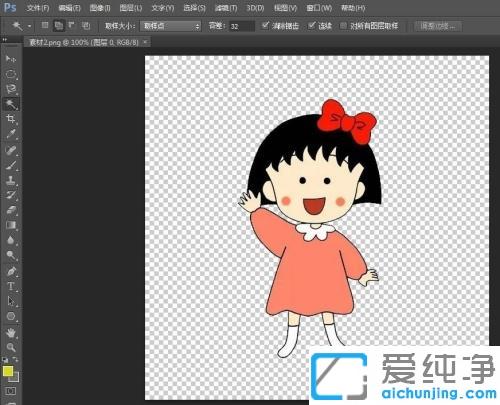
Task: Select the Hand tool
Action: click(x=11, y=332)
